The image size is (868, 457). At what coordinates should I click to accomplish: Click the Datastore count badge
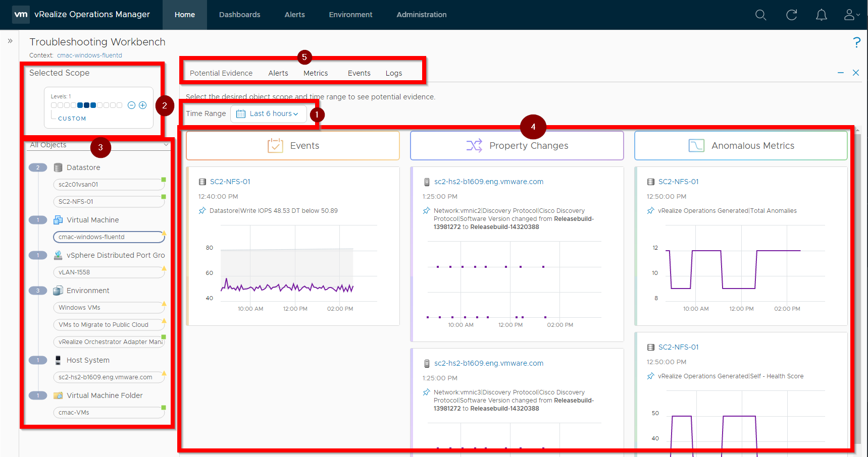[x=38, y=167]
